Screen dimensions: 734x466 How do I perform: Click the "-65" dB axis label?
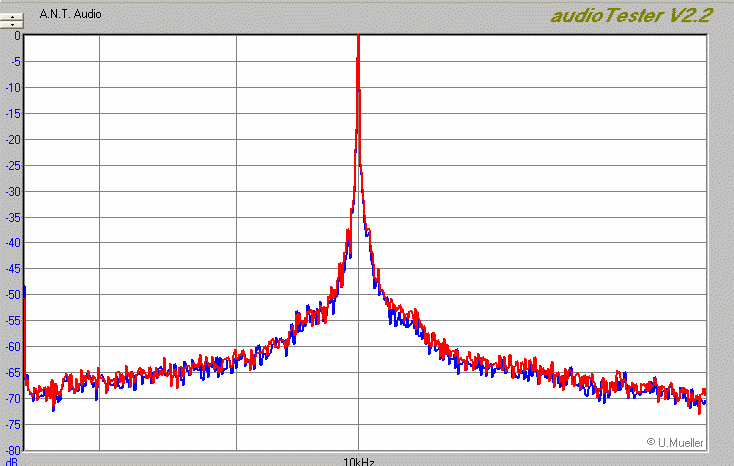[x=13, y=373]
